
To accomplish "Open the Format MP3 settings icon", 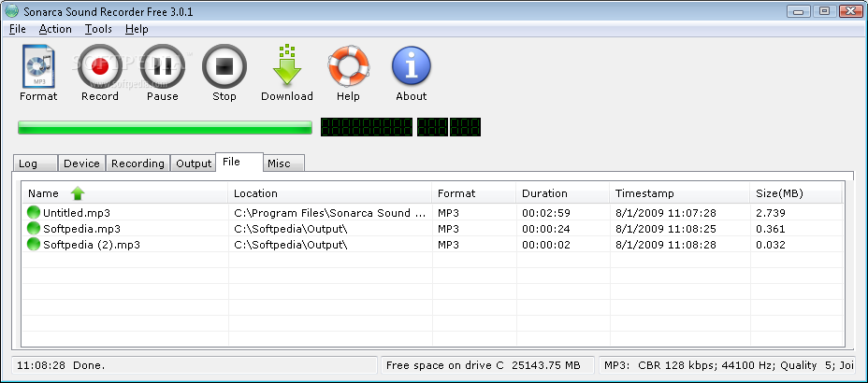I will click(38, 67).
